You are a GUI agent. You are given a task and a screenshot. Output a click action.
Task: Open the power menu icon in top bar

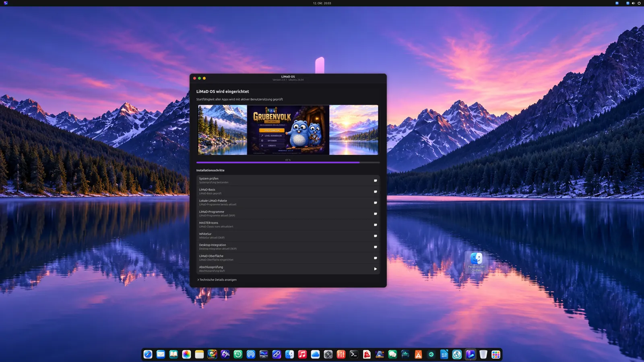click(x=639, y=3)
